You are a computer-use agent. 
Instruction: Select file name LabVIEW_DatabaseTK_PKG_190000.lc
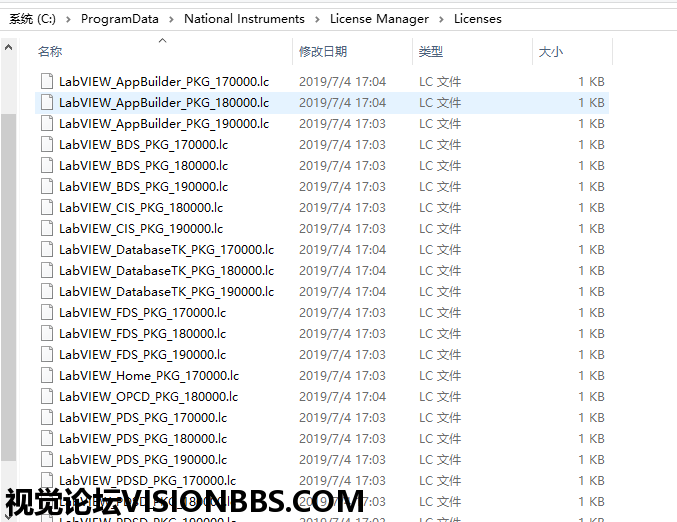(167, 292)
